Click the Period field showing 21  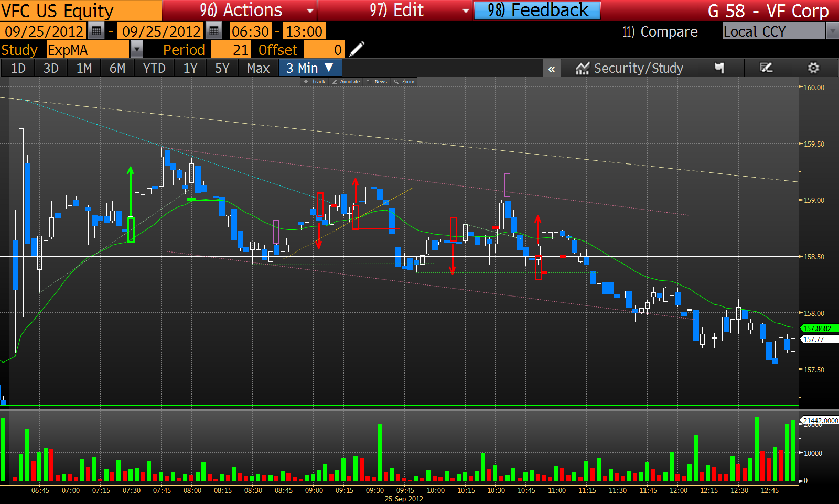click(231, 50)
